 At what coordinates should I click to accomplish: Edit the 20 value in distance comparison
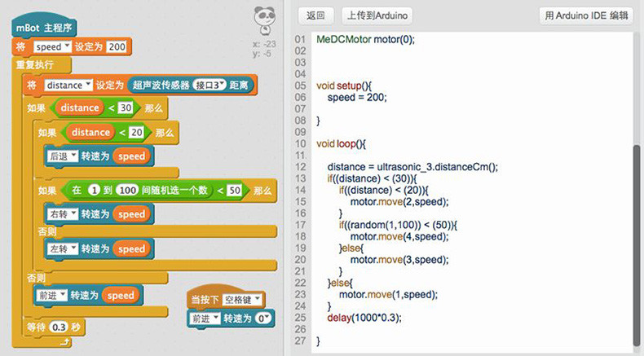(x=136, y=132)
